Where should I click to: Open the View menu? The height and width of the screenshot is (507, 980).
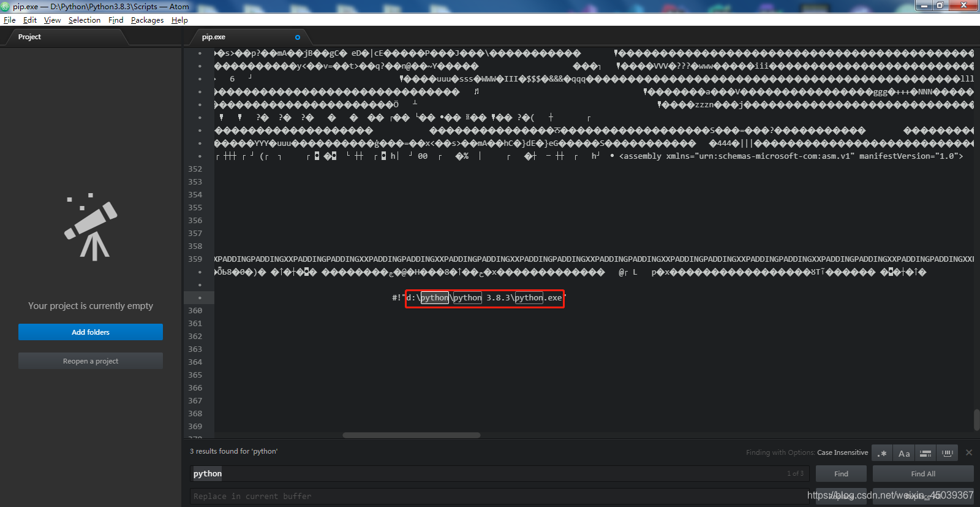[52, 20]
